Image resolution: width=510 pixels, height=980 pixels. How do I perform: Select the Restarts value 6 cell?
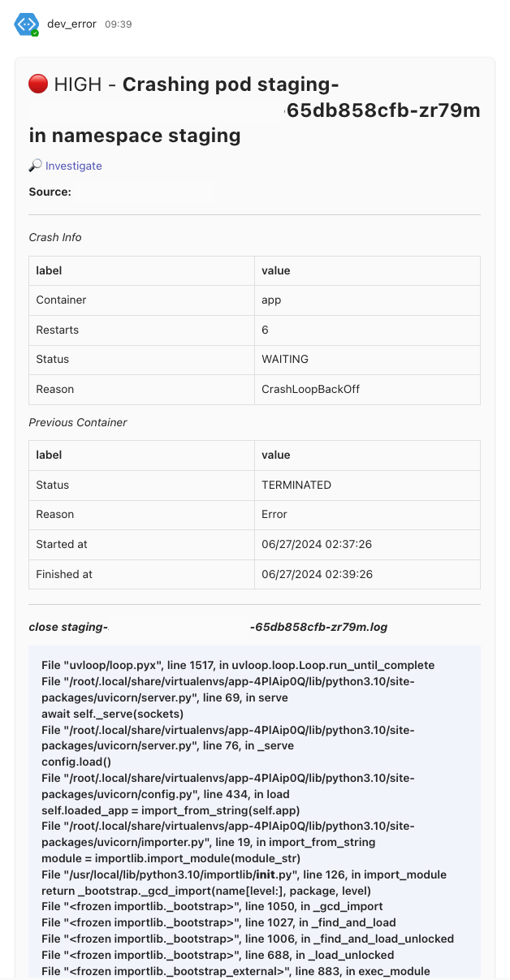click(x=266, y=330)
